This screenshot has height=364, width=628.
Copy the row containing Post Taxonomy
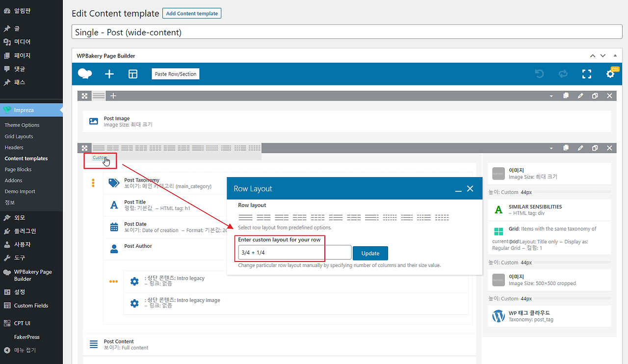(566, 148)
